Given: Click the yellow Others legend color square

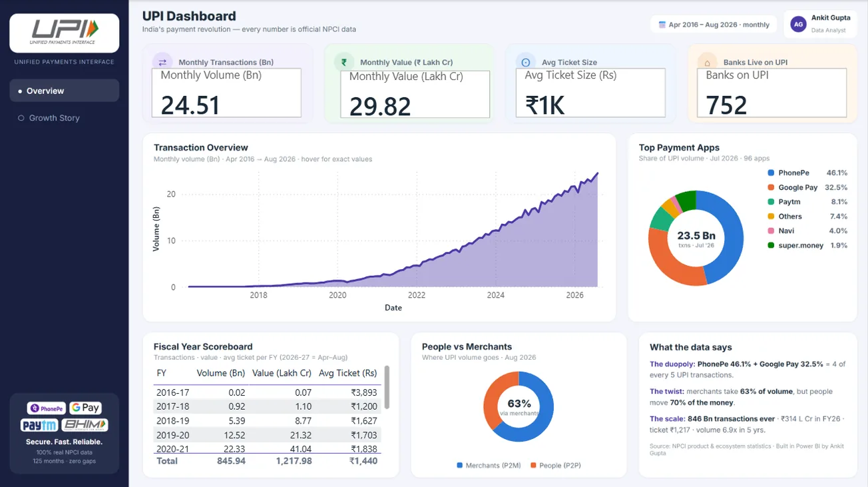Looking at the screenshot, I should [x=771, y=217].
